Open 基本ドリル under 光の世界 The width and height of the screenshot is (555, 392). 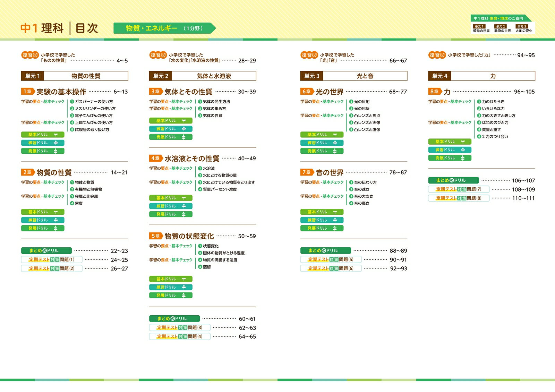coord(322,135)
